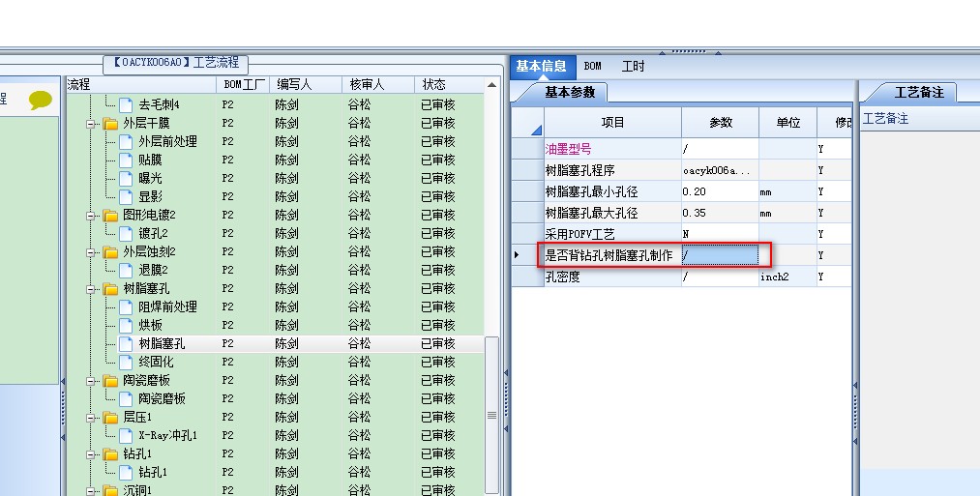Click folder icon of 树脂塞孔 group

click(x=110, y=289)
